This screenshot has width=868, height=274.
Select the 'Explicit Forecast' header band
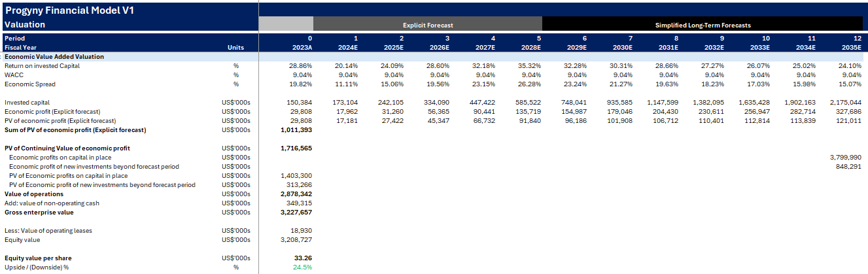click(x=428, y=25)
